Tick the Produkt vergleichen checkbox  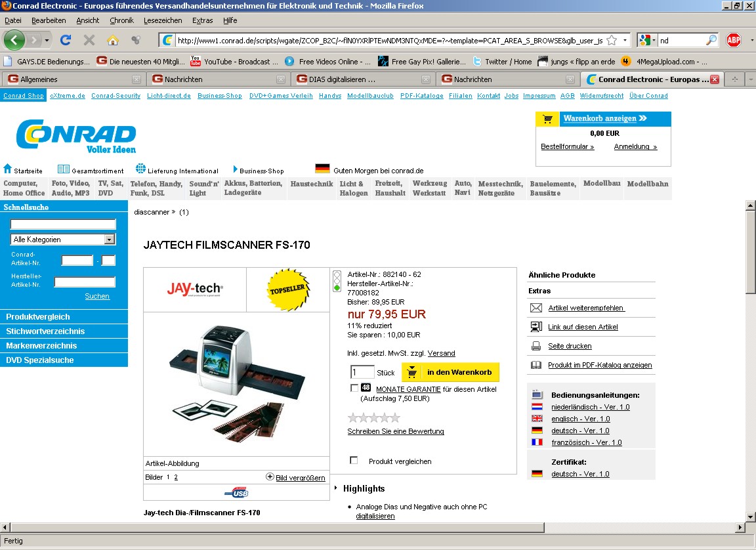[354, 461]
